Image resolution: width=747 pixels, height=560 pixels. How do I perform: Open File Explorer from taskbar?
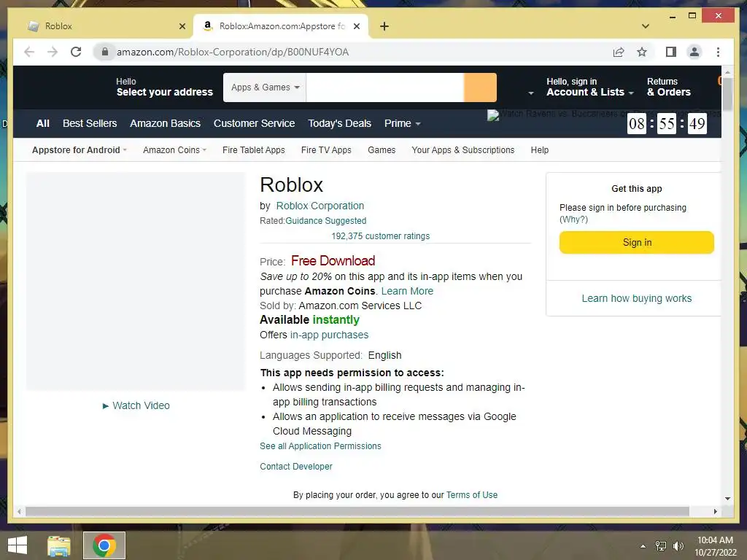(59, 545)
